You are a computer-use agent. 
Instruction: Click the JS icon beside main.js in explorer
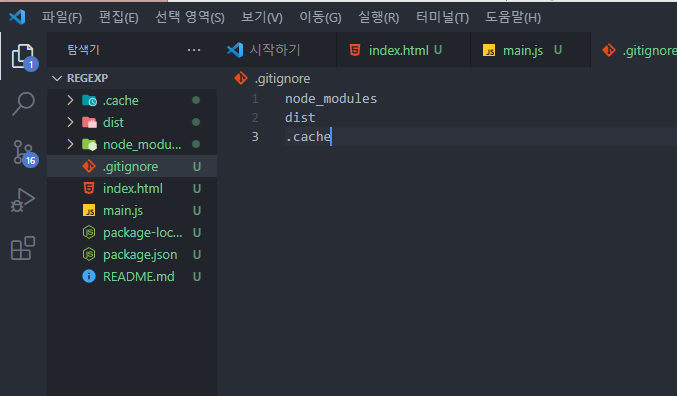89,210
